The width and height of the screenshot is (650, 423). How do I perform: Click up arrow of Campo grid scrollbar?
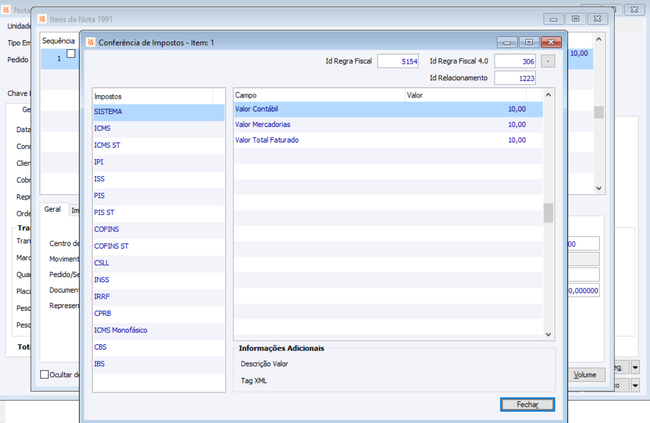pos(548,95)
